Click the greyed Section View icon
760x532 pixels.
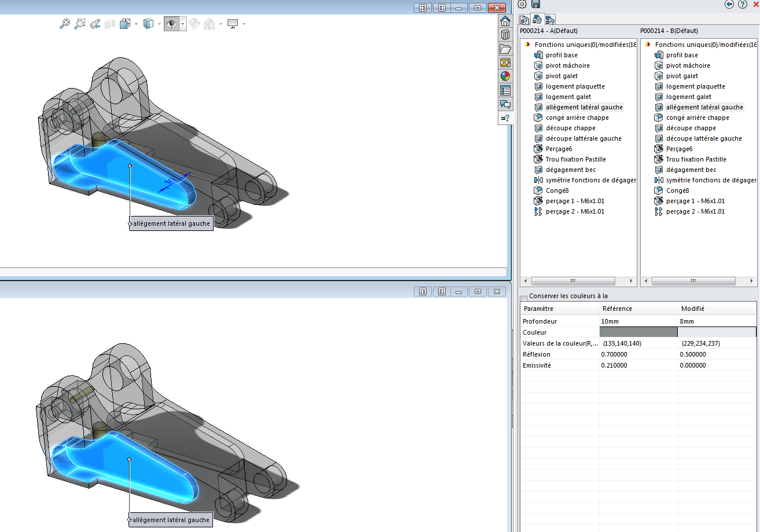110,24
